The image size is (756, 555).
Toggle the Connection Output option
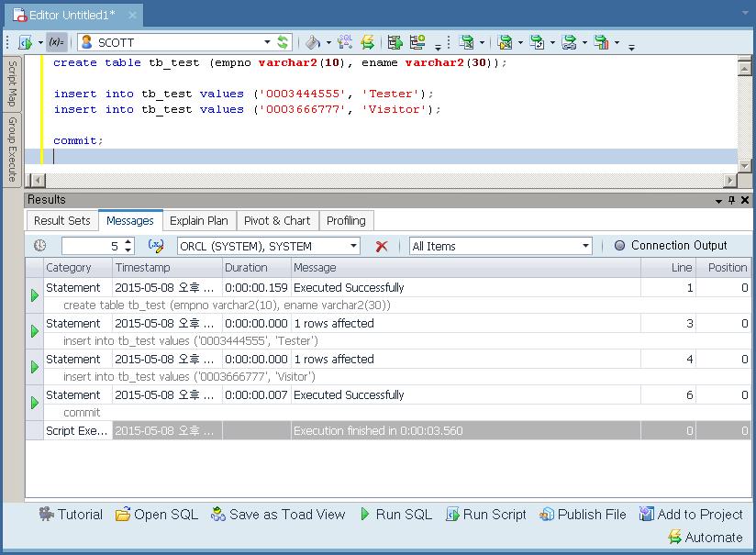click(619, 246)
